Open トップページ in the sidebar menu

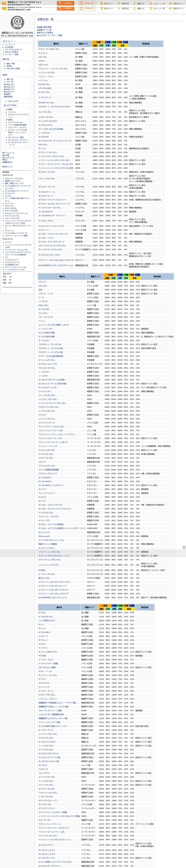pos(10,44)
